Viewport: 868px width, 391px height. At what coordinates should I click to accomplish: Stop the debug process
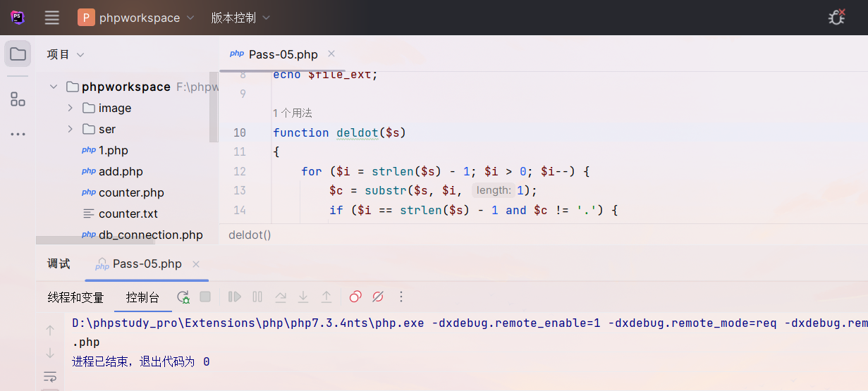(x=205, y=297)
